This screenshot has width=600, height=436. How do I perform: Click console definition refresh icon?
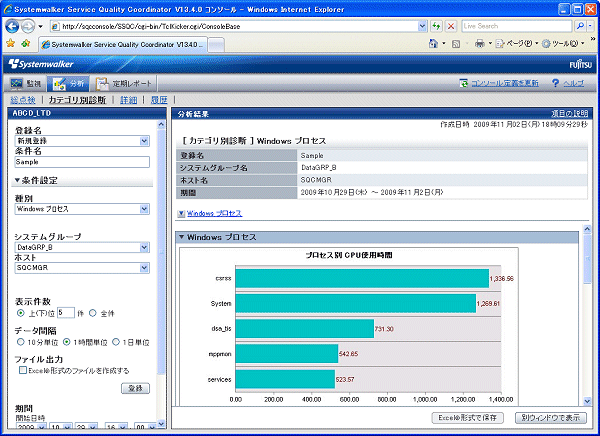[x=464, y=83]
